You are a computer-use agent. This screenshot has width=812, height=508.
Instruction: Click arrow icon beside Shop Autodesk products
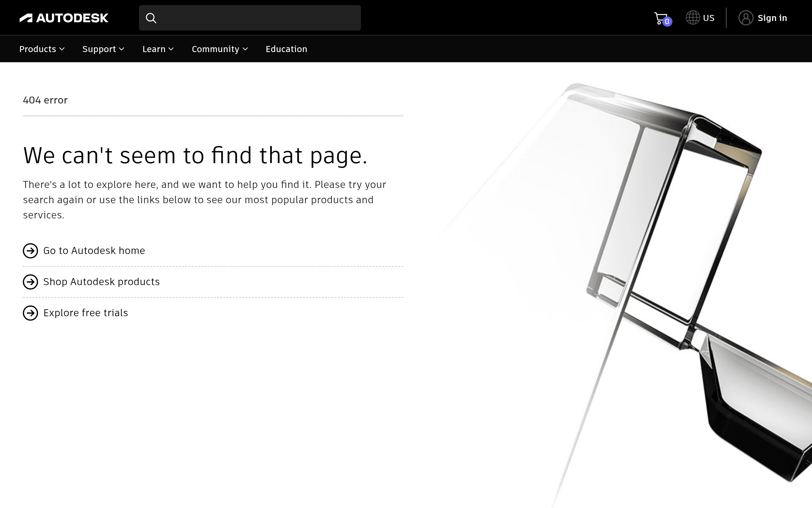tap(30, 282)
